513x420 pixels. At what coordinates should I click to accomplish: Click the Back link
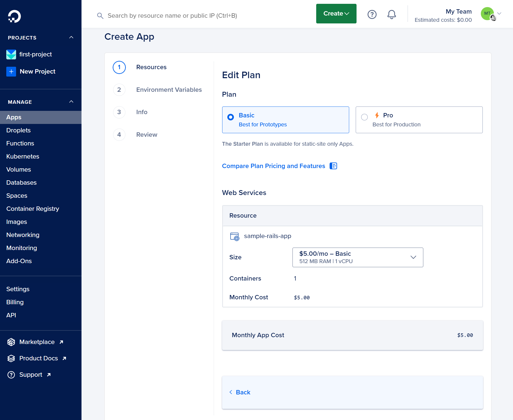tap(240, 392)
